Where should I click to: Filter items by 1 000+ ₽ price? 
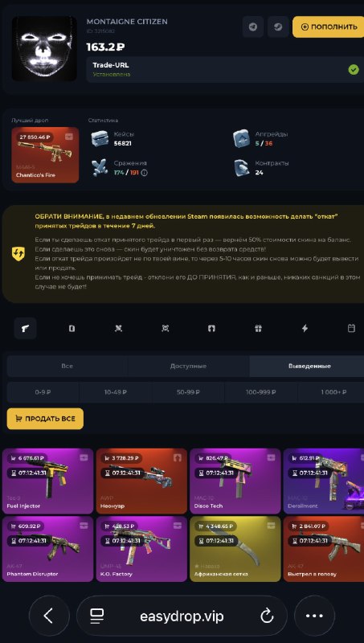pyautogui.click(x=331, y=392)
